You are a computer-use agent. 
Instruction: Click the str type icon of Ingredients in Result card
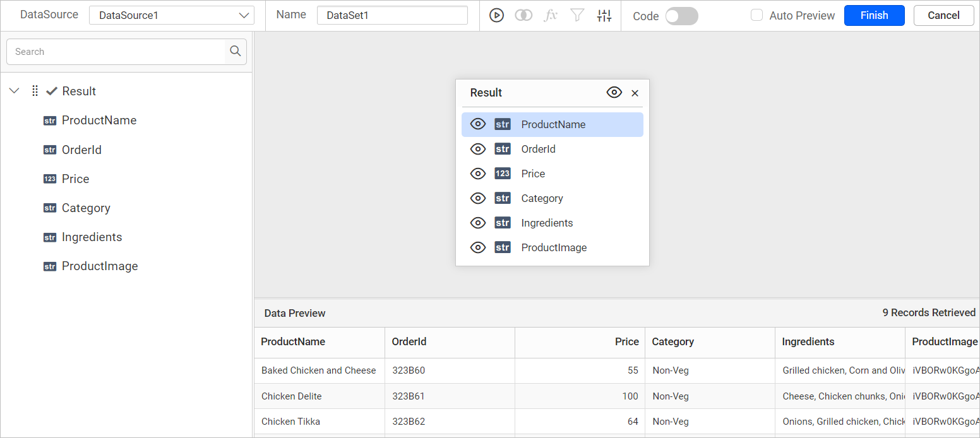[x=503, y=223]
